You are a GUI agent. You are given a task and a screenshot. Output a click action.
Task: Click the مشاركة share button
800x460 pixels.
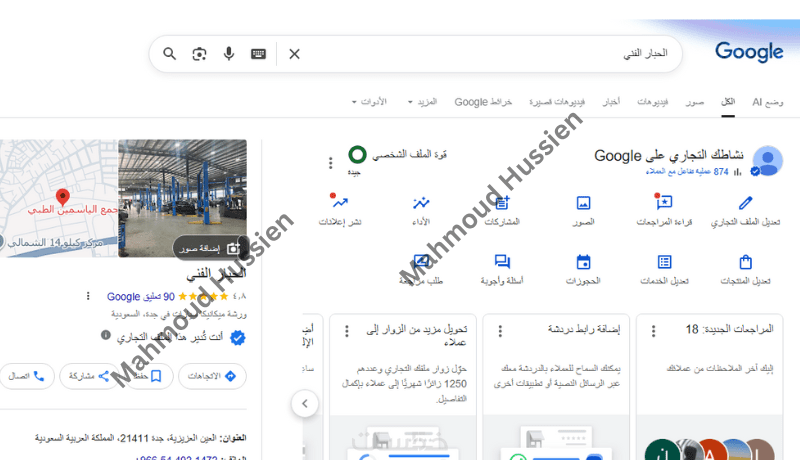[x=89, y=376]
